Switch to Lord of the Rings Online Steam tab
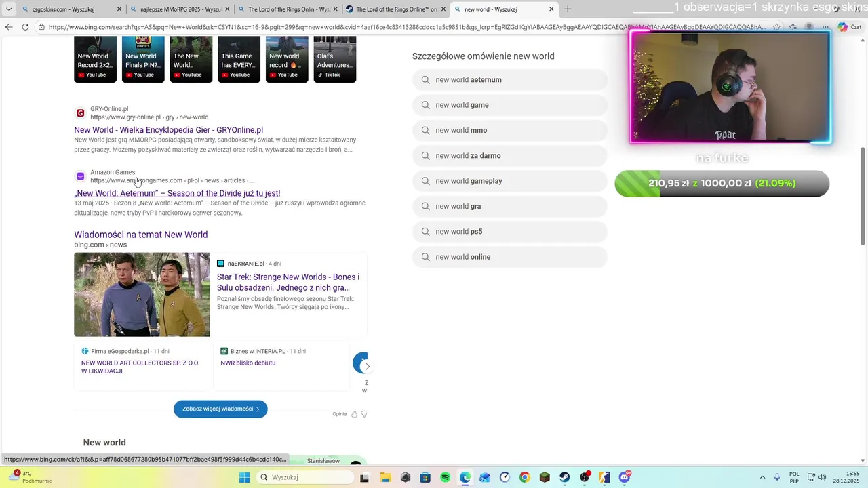The height and width of the screenshot is (488, 868). click(x=396, y=9)
